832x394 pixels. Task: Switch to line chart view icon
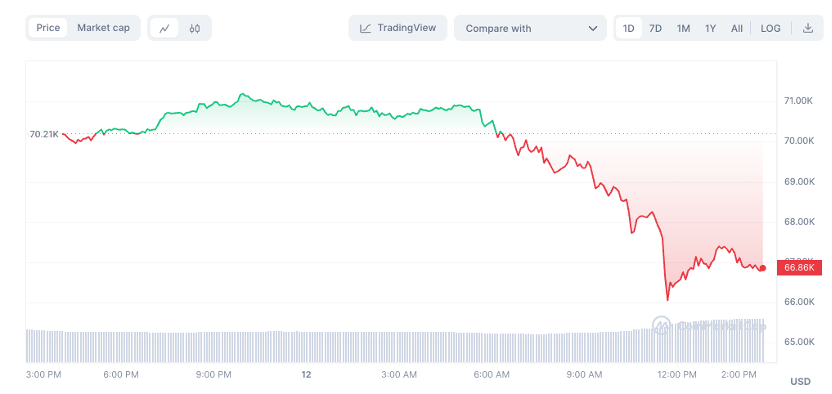pyautogui.click(x=164, y=28)
